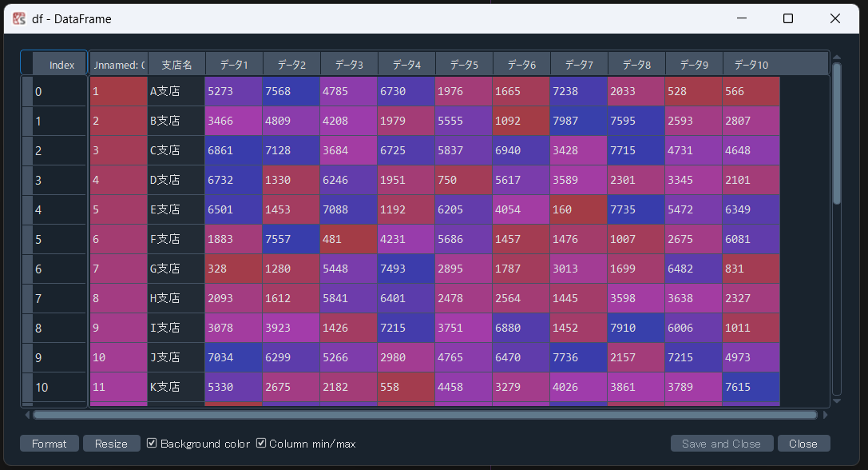Click the Index header cell
868x470 pixels.
(61, 65)
